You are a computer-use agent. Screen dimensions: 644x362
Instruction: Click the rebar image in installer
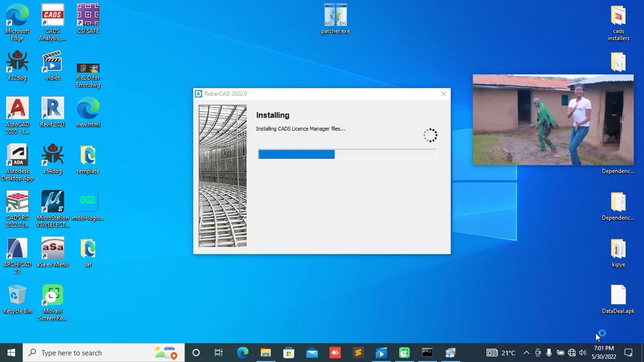(x=222, y=176)
